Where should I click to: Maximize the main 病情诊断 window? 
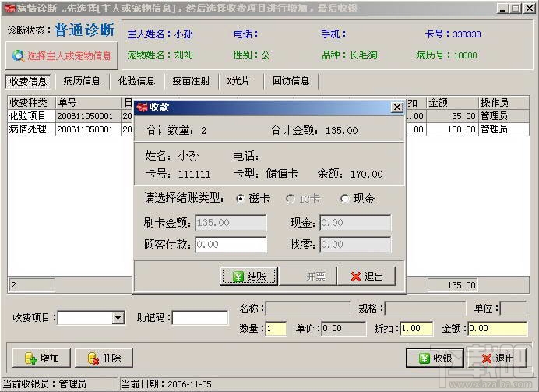(x=516, y=9)
